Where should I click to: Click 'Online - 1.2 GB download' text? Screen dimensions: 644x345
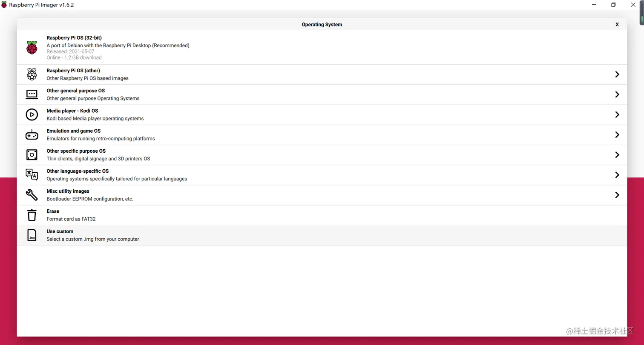[x=74, y=57]
